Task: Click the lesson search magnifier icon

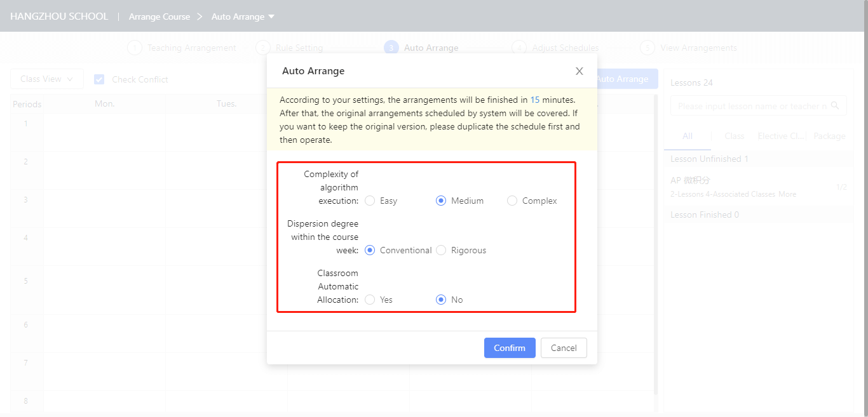Action: tap(835, 106)
